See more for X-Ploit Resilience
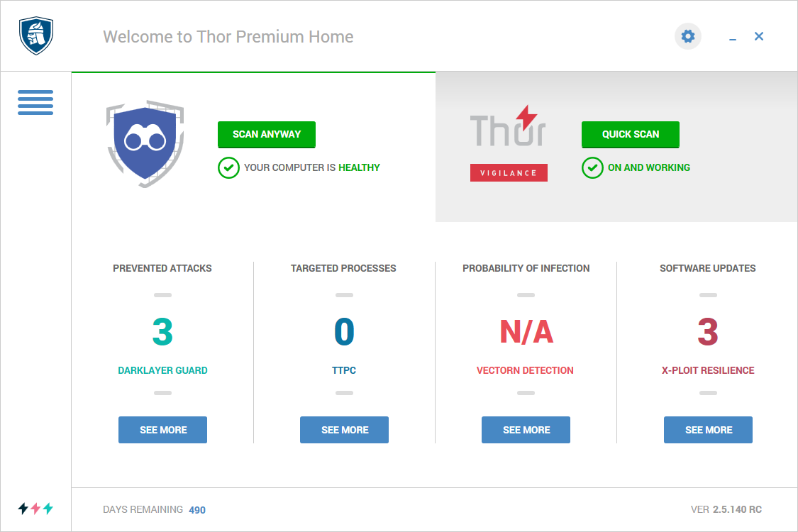This screenshot has height=532, width=798. tap(709, 430)
